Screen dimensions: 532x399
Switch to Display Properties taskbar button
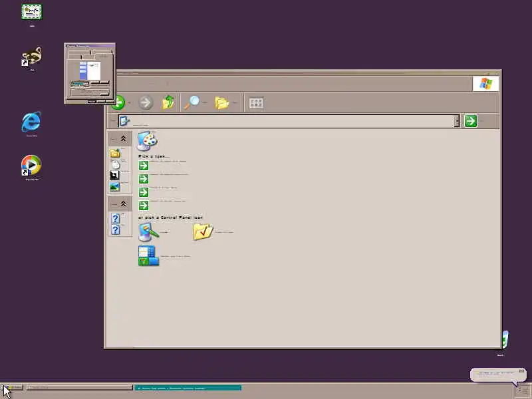coord(79,388)
